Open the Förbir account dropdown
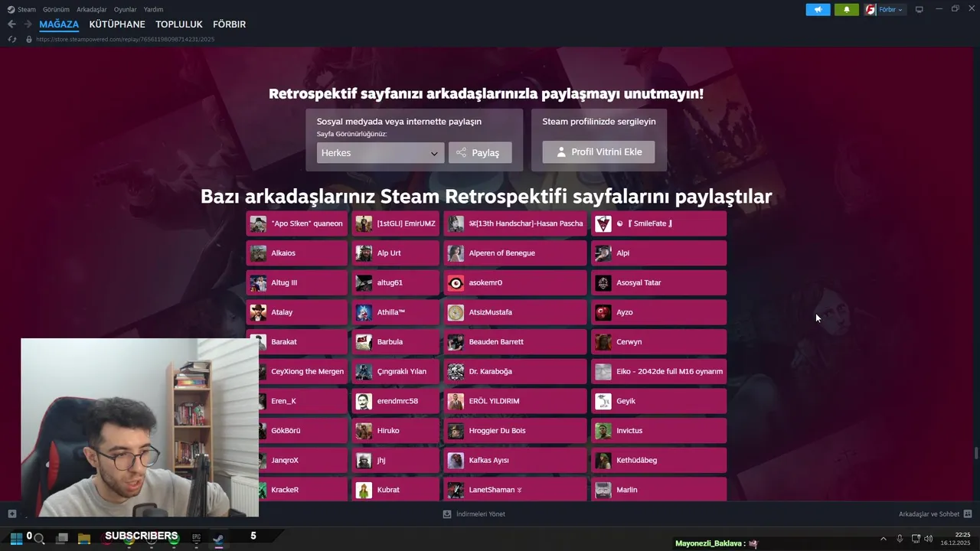980x551 pixels. (x=885, y=9)
